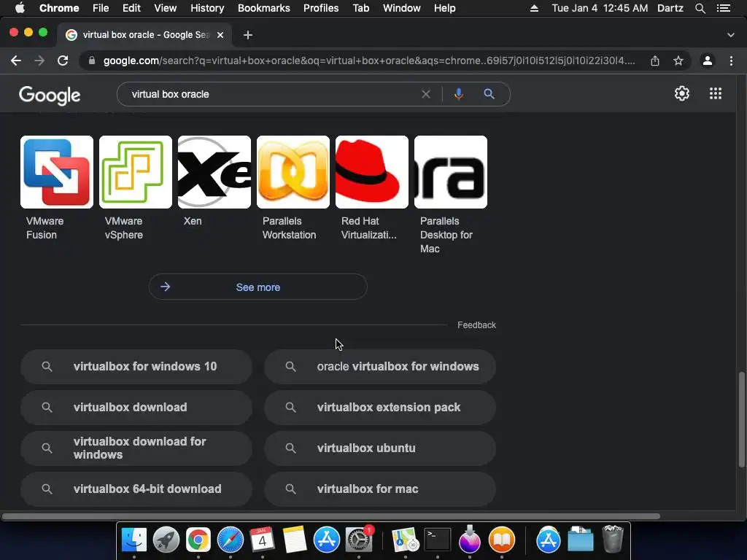This screenshot has height=560, width=747.
Task: Open the Google apps grid
Action: [716, 93]
